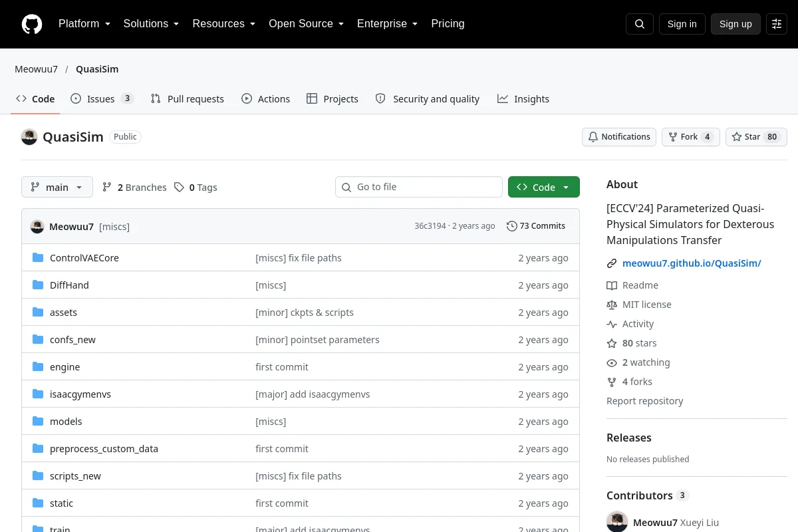Expand the Enterprise menu
Viewport: 798px width, 532px height.
[x=388, y=24]
